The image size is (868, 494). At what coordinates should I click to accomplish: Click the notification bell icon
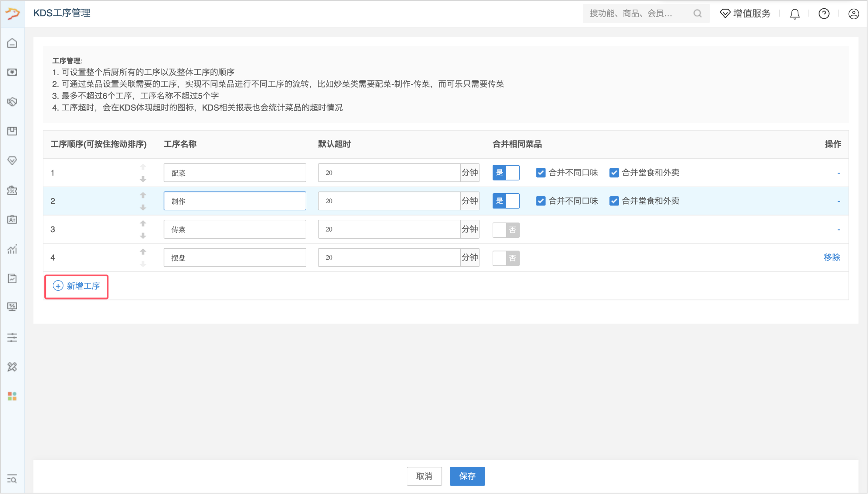(794, 14)
